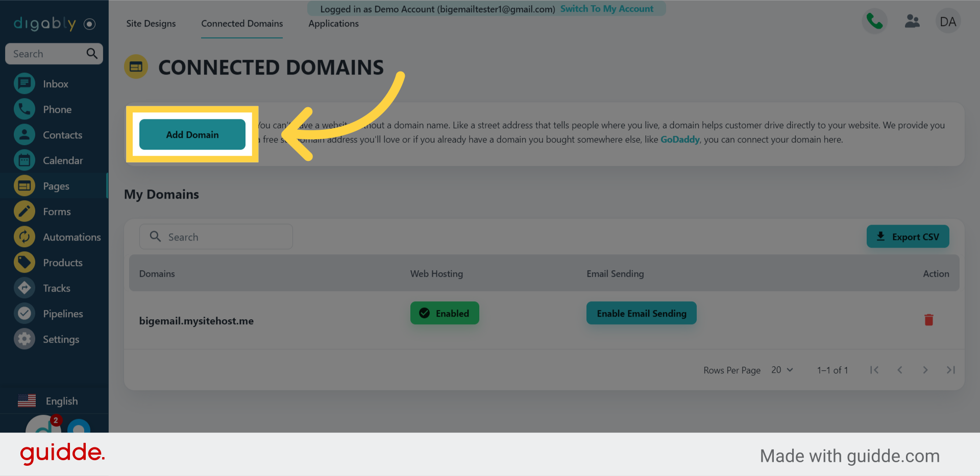Switch to the Site Designs tab

tap(151, 23)
